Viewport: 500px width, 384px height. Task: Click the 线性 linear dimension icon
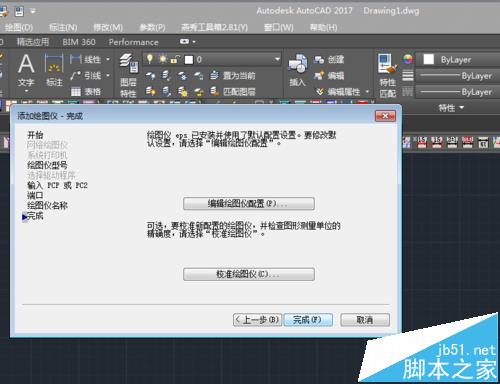76,60
